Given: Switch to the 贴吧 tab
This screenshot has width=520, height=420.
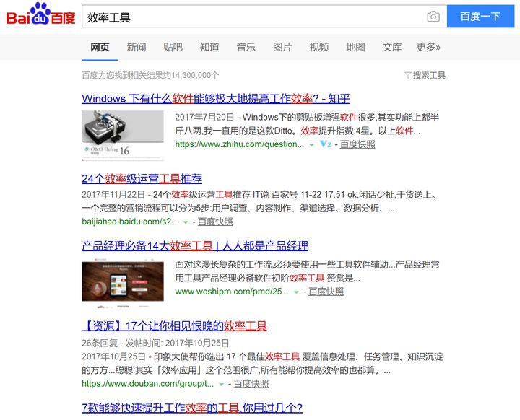Looking at the screenshot, I should coord(173,47).
